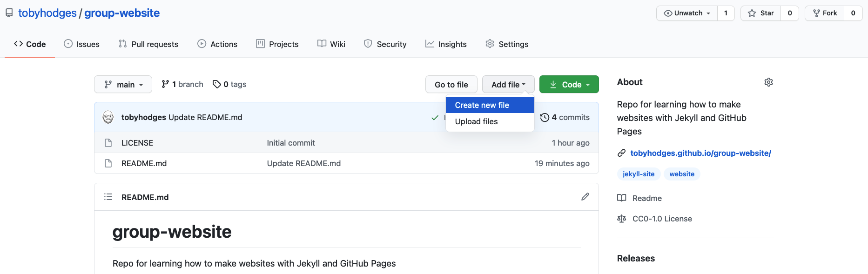Screen dimensions: 868x274
Task: Click the 1 hour ago timestamp
Action: tap(571, 143)
